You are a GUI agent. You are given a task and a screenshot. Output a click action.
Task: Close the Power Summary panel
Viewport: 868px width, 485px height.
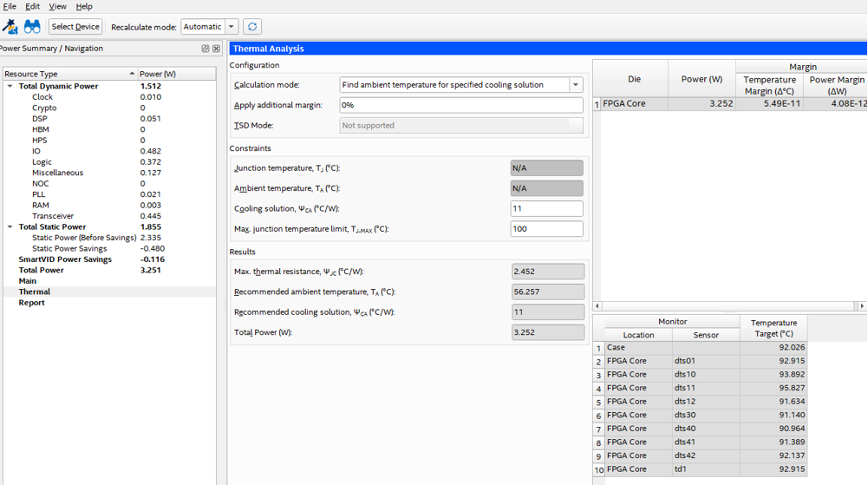[x=217, y=49]
